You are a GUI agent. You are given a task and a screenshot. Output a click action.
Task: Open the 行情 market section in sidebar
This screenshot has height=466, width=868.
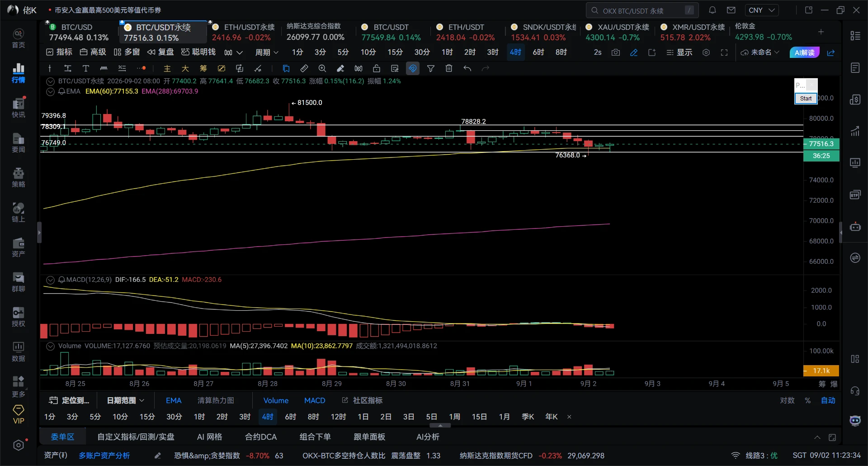(18, 73)
